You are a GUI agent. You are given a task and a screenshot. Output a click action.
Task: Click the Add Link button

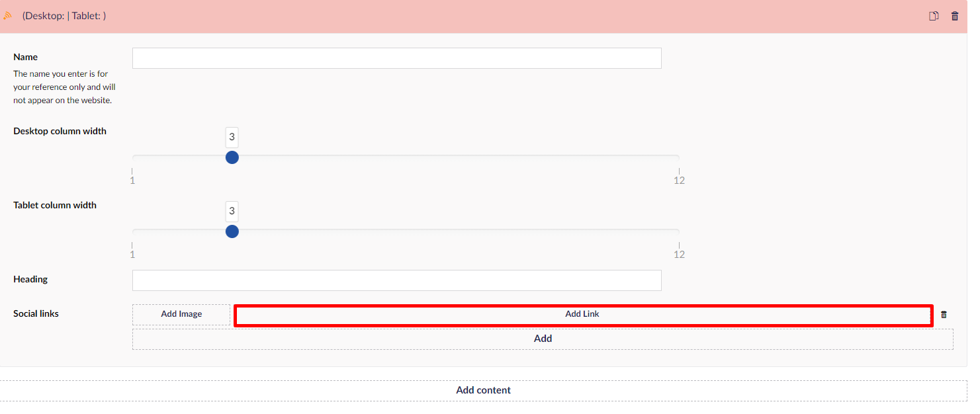[582, 315]
